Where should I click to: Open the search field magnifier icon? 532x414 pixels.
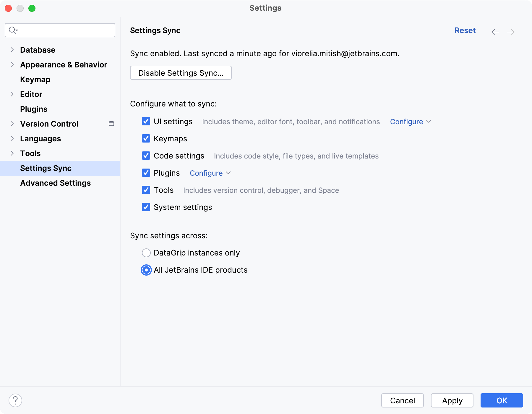point(12,30)
